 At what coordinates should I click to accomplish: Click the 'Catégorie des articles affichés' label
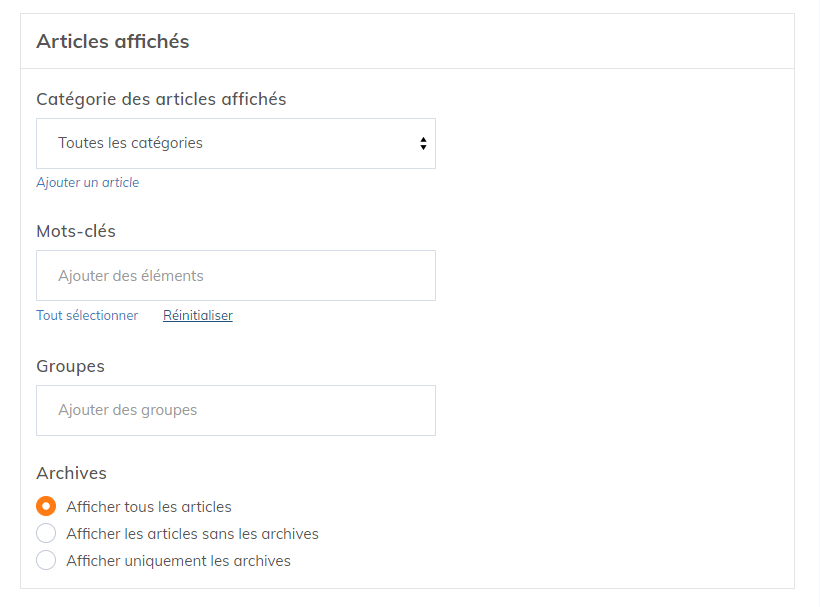click(x=161, y=99)
